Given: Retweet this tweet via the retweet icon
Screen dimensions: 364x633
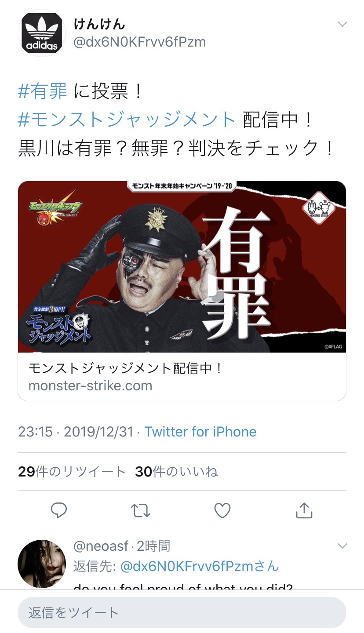Looking at the screenshot, I should point(141,510).
